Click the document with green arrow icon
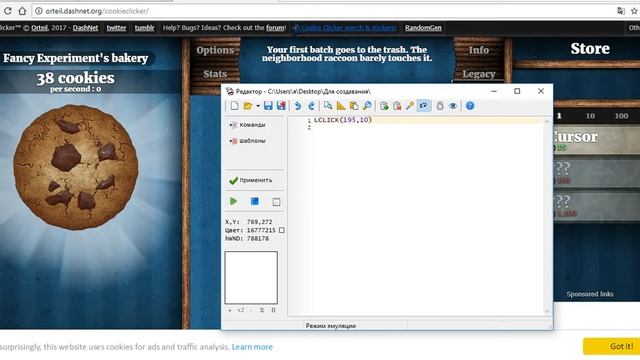Viewport: 640px width, 360px height. coord(384,106)
